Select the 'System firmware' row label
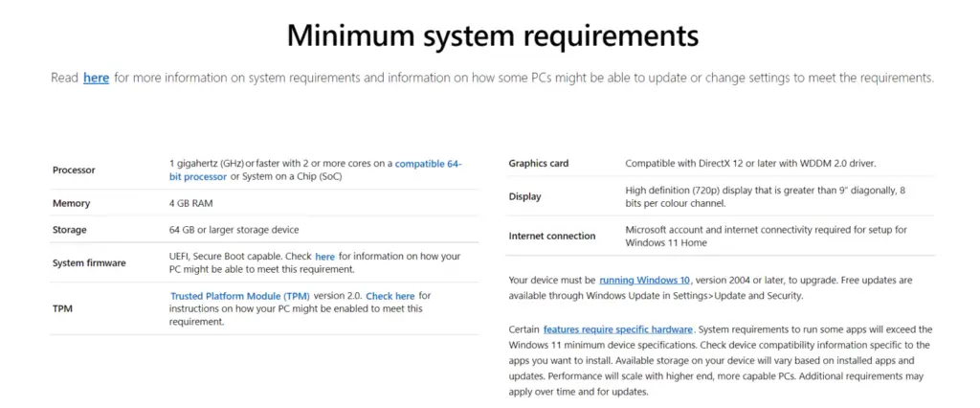This screenshot has height=408, width=980. tap(89, 262)
